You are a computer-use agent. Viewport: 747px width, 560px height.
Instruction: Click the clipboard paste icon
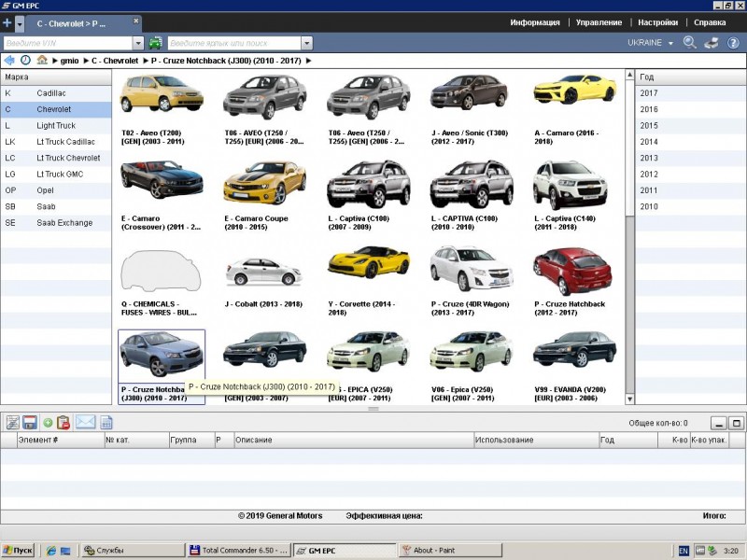click(x=63, y=423)
